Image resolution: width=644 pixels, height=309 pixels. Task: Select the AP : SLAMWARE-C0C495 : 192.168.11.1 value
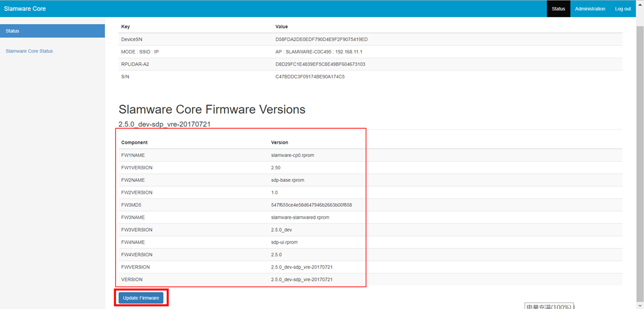coord(319,52)
